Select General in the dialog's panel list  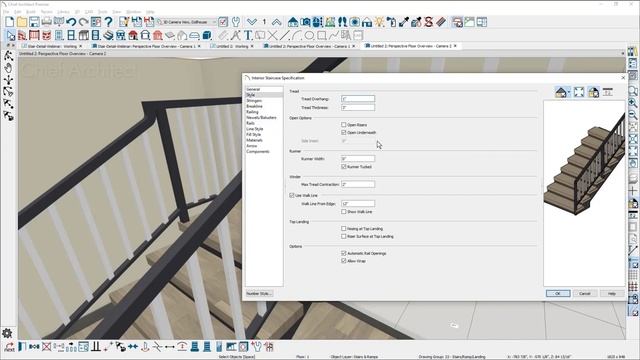coord(253,89)
